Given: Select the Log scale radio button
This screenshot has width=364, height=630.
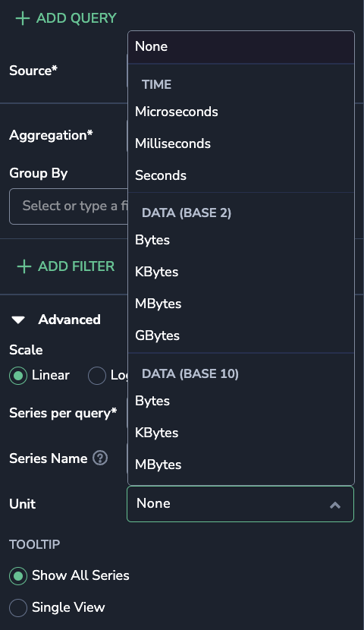Looking at the screenshot, I should pos(97,376).
